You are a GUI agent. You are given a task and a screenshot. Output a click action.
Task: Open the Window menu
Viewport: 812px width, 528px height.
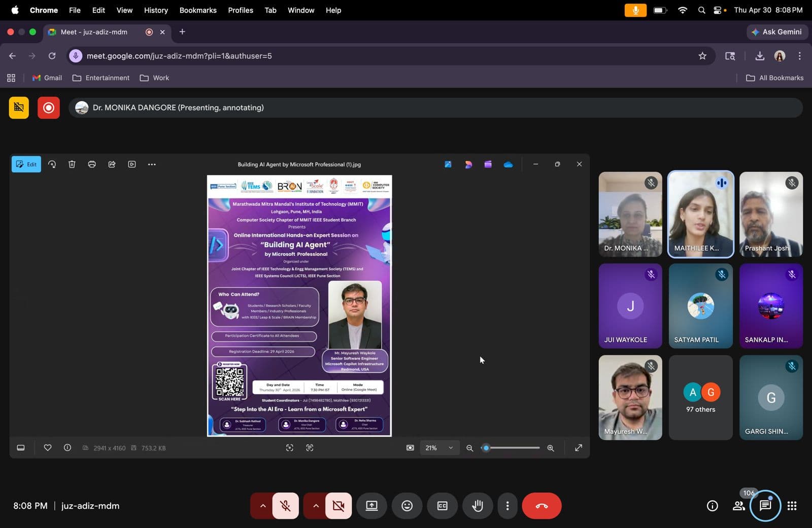pyautogui.click(x=301, y=10)
